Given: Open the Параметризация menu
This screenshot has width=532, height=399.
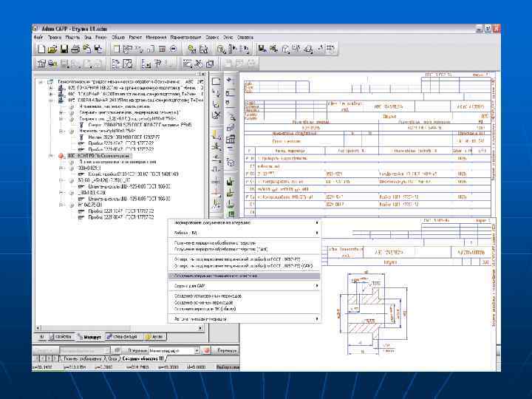Looking at the screenshot, I should coord(185,38).
